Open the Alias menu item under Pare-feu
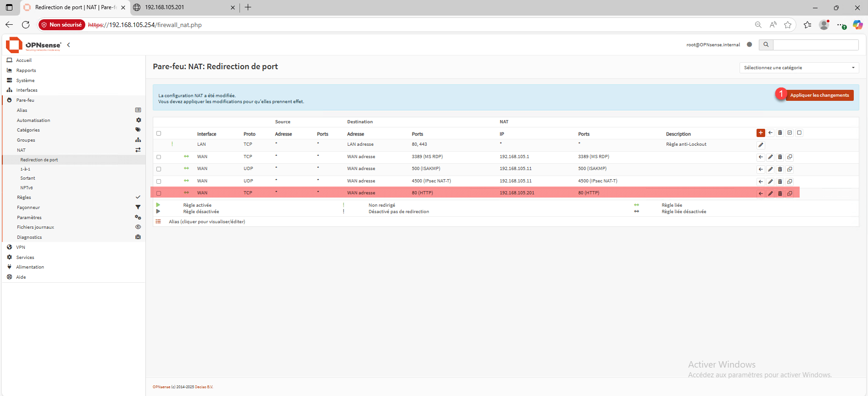 point(22,110)
